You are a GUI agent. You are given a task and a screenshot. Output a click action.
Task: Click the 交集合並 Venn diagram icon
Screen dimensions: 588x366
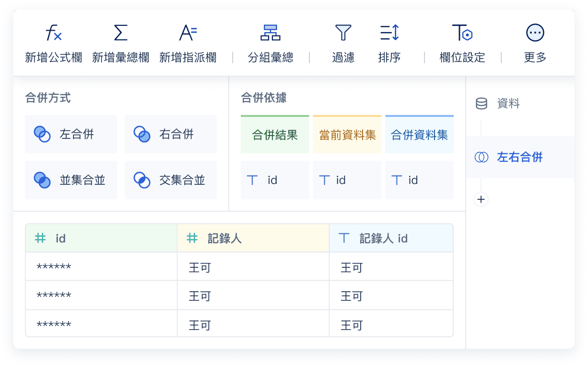pos(142,180)
